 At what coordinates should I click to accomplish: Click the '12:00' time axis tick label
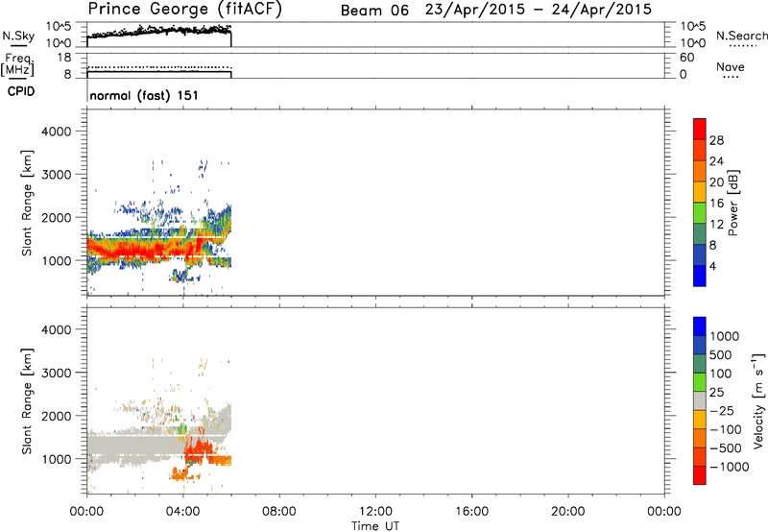click(x=375, y=512)
